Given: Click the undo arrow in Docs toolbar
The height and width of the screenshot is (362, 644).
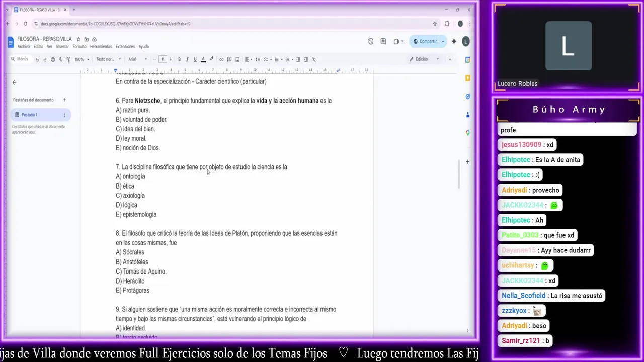Looking at the screenshot, I should pyautogui.click(x=37, y=59).
